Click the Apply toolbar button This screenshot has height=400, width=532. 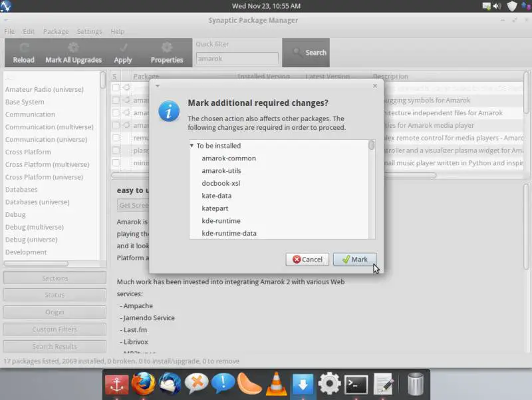[x=123, y=53]
